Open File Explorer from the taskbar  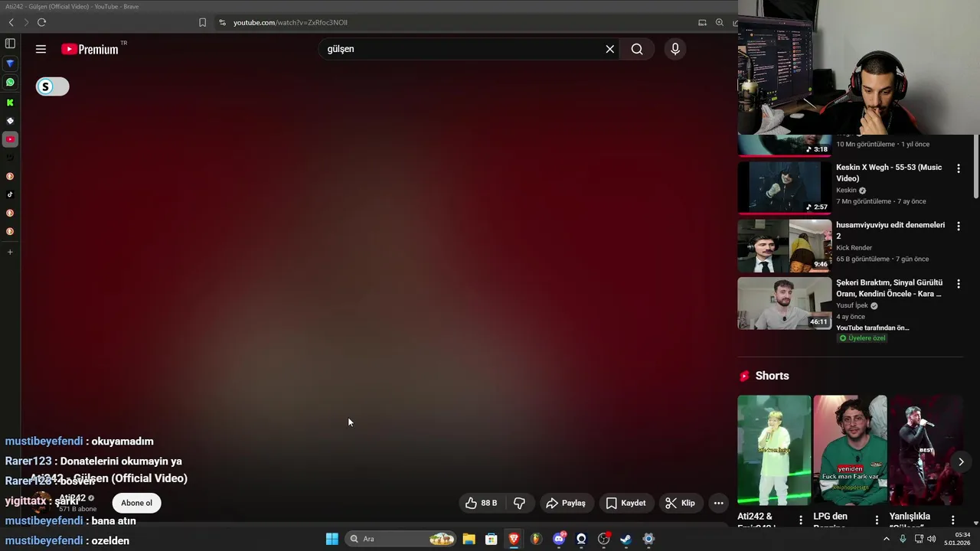[x=469, y=539]
